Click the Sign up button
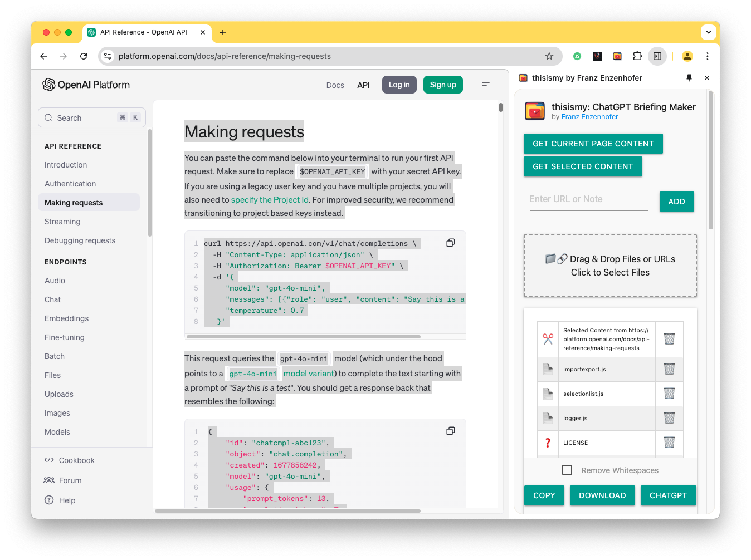The image size is (751, 560). [443, 85]
